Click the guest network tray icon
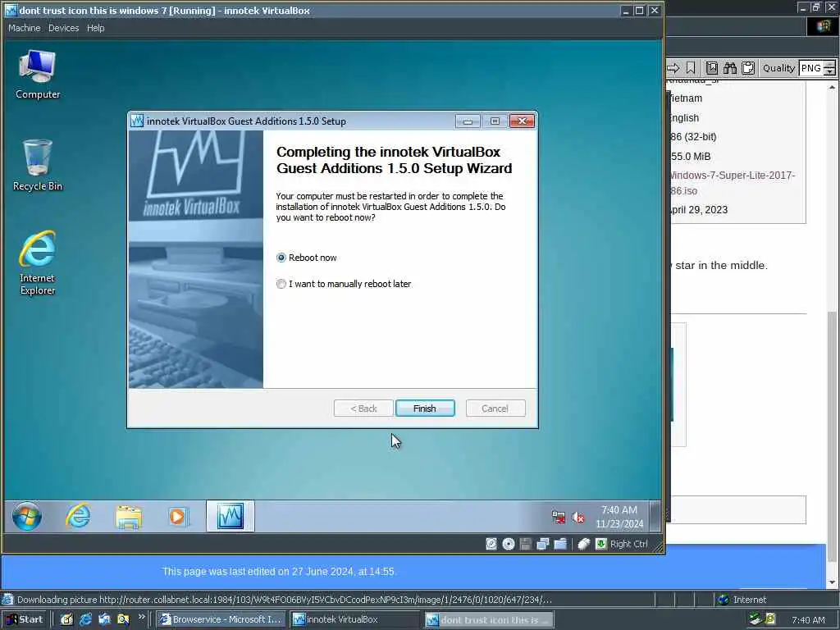840x630 pixels. pyautogui.click(x=558, y=517)
